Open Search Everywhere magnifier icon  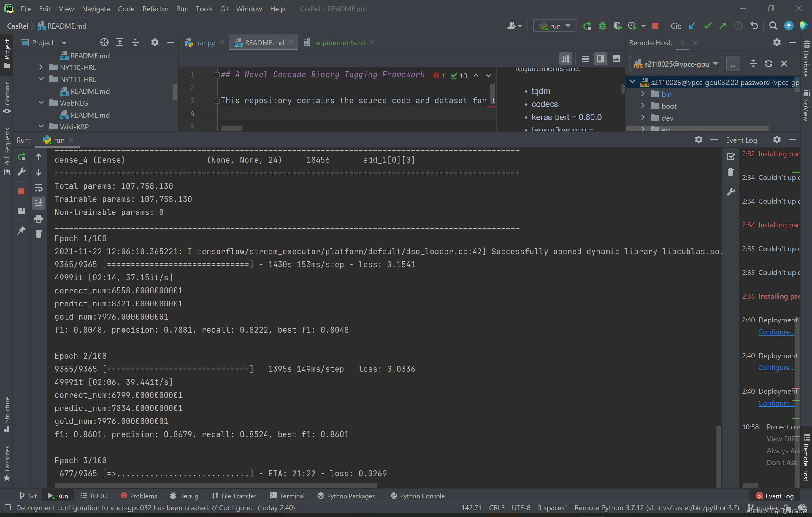(x=773, y=26)
